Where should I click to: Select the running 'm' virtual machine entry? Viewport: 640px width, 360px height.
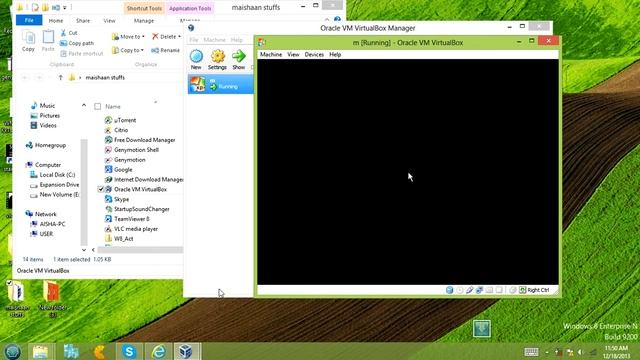220,84
